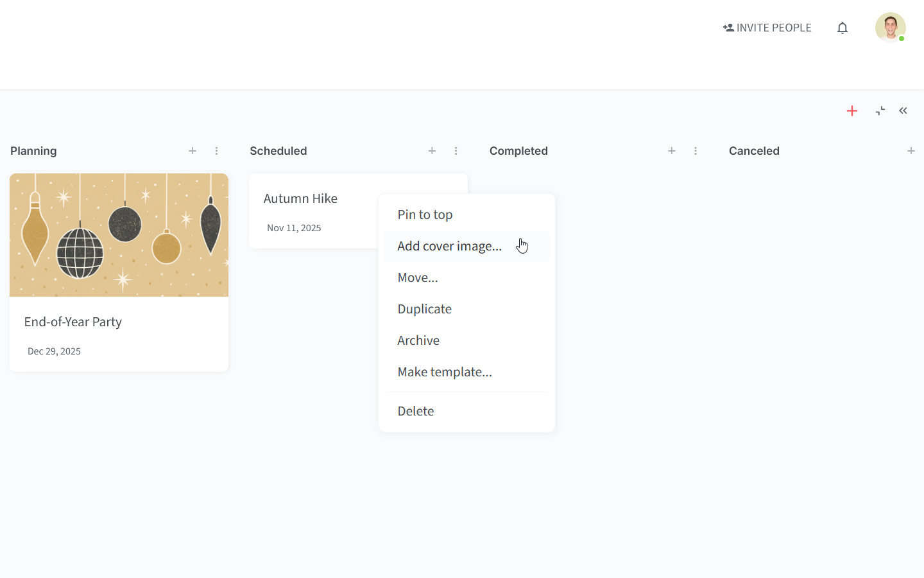
Task: Duplicate the Autumn Hike card
Action: (x=424, y=308)
